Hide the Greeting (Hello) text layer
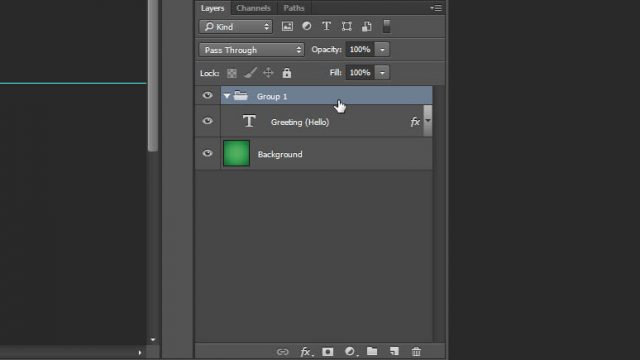The image size is (640, 360). click(207, 121)
